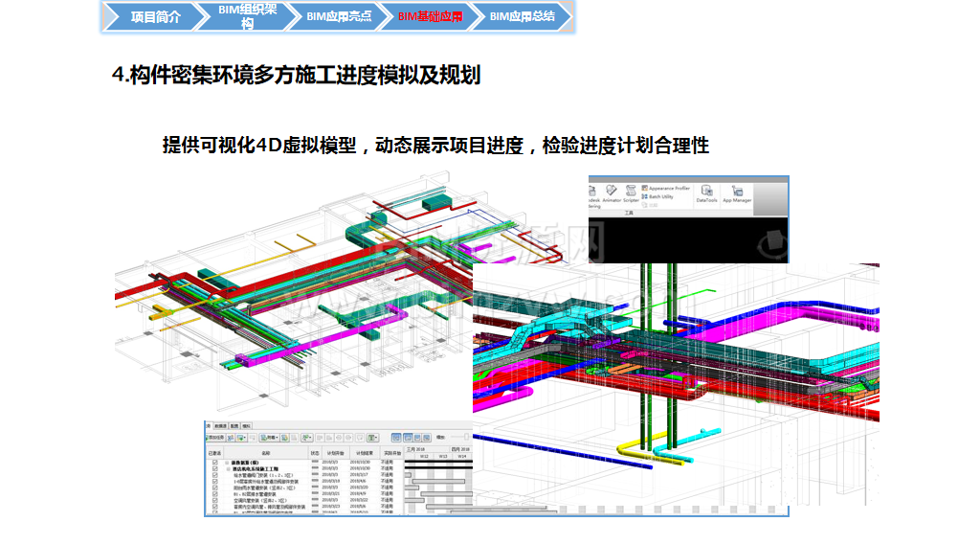Run the Batch Utility tool
The width and height of the screenshot is (980, 544).
(x=660, y=196)
